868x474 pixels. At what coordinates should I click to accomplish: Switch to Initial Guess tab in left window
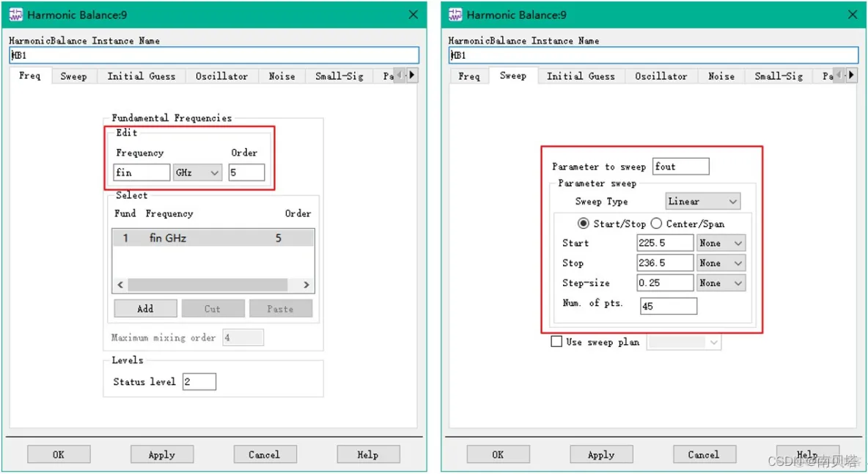pyautogui.click(x=141, y=76)
